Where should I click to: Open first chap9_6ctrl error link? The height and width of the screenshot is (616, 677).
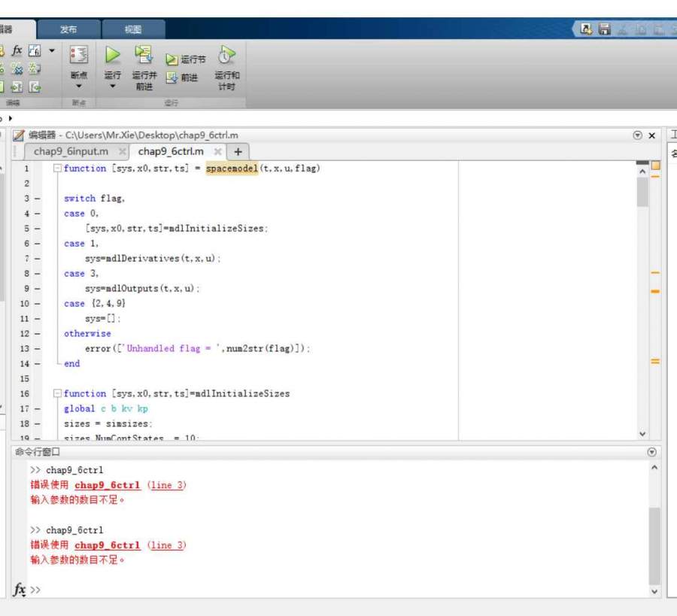[x=108, y=485]
